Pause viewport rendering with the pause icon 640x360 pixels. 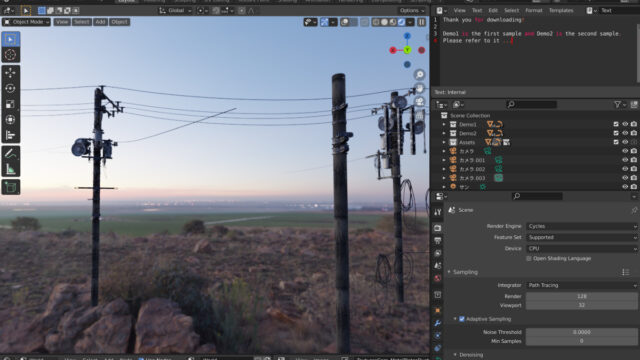point(422,22)
